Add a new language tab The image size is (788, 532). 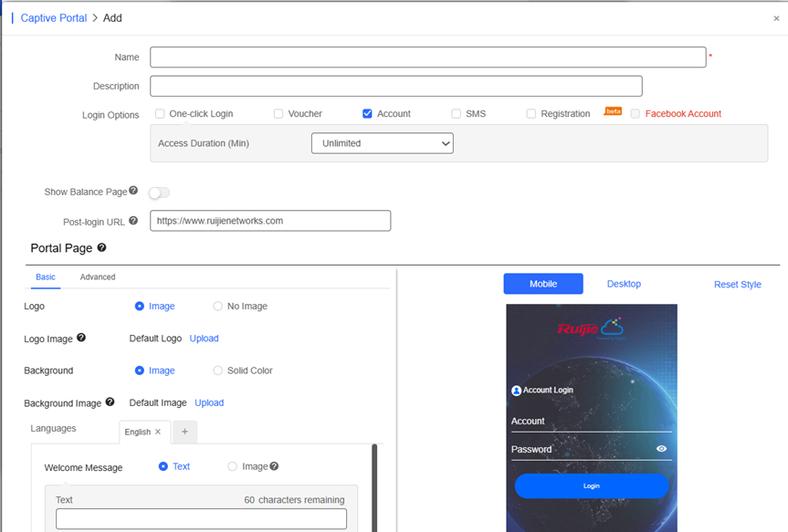184,432
